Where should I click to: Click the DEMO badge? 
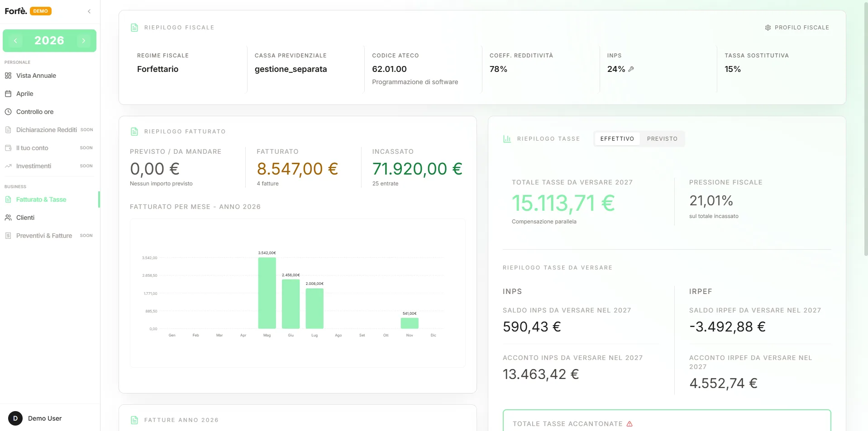pos(41,11)
